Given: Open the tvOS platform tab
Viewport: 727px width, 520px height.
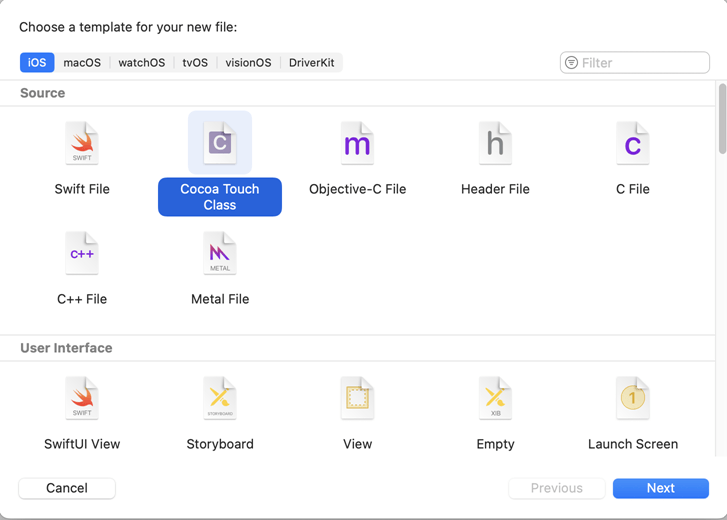Looking at the screenshot, I should [x=195, y=62].
